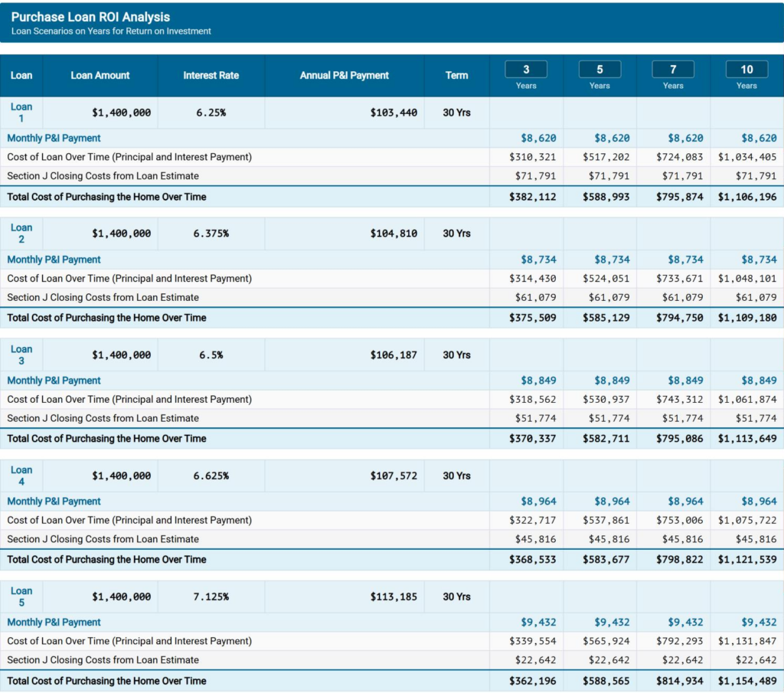
Task: Select the Loan 5 label
Action: tap(21, 597)
